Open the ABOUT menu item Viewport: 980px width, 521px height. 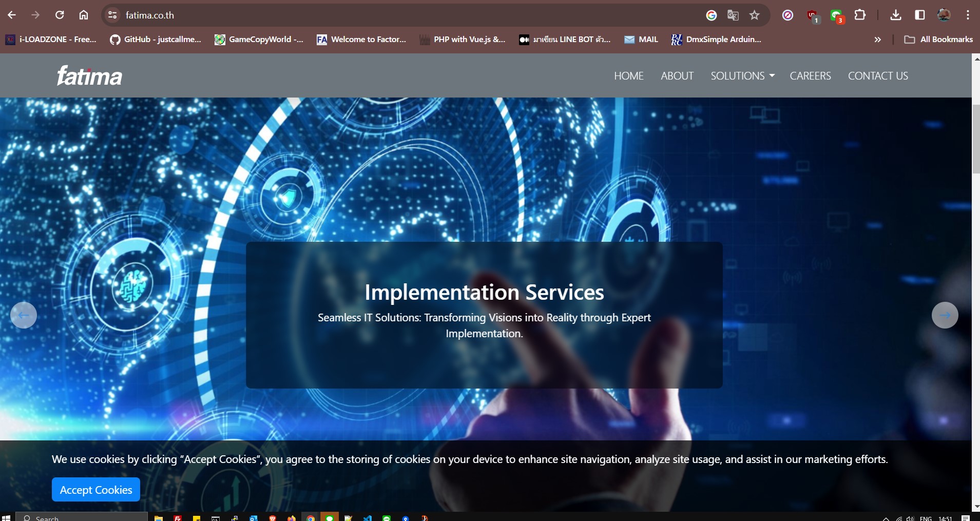coord(677,76)
